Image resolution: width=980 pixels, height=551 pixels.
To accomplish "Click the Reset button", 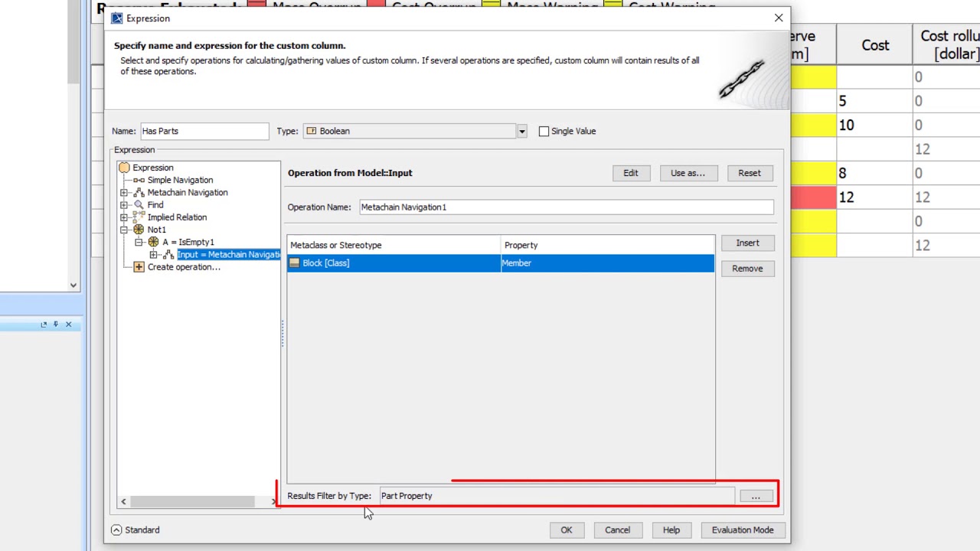I will pyautogui.click(x=750, y=173).
